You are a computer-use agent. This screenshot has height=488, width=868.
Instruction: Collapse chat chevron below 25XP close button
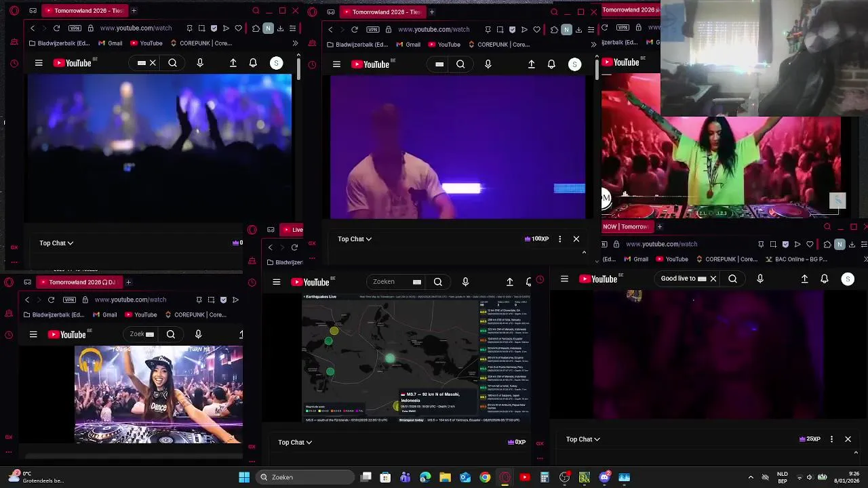pos(855,453)
